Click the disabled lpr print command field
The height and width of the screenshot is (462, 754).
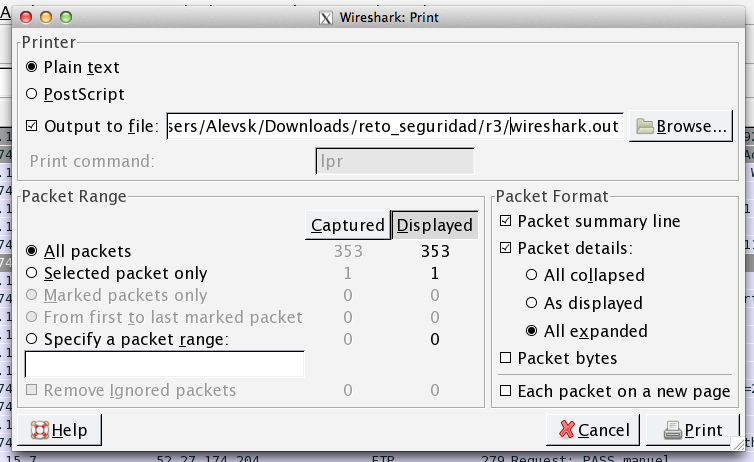point(394,161)
